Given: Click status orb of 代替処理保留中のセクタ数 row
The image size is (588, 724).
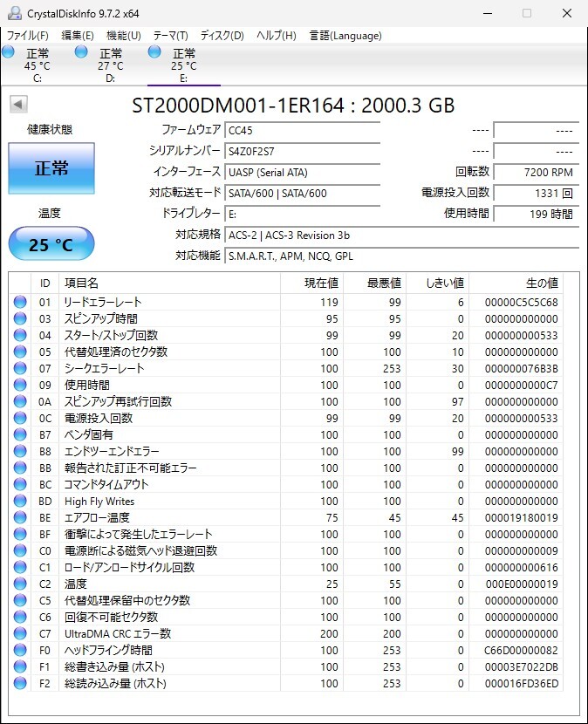Looking at the screenshot, I should point(20,600).
